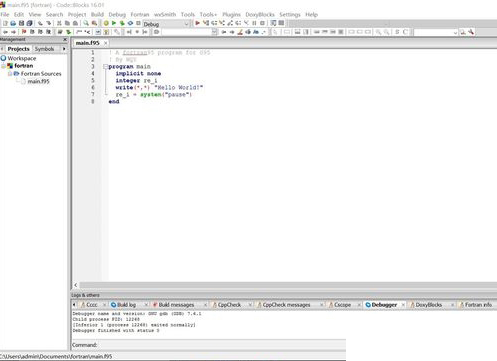
Task: Select main.f95 in project tree
Action: point(38,81)
